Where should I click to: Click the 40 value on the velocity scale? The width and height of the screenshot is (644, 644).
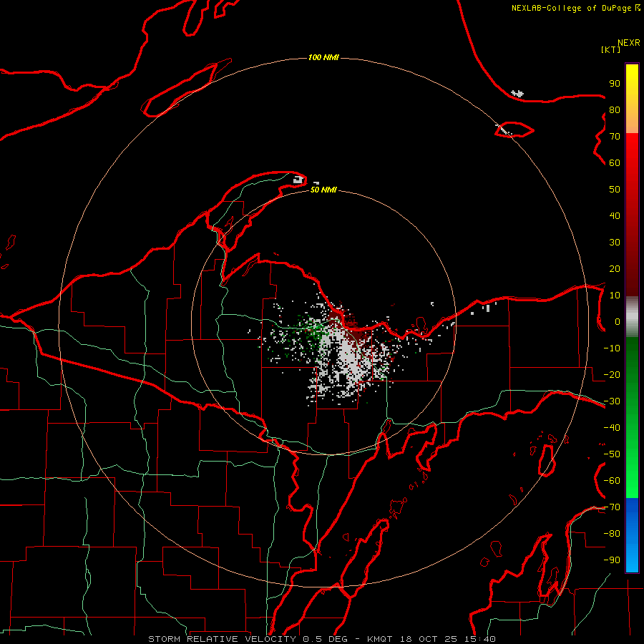pos(615,215)
